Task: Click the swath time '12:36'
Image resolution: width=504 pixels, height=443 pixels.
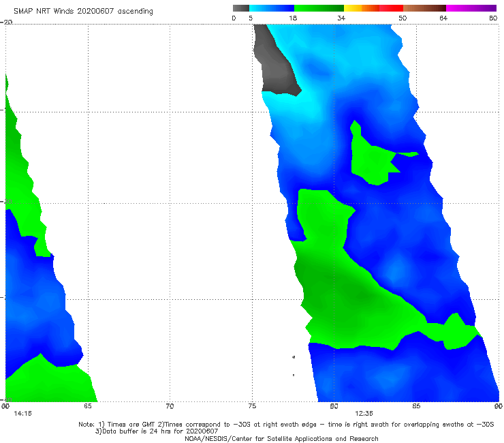Action: 364,414
